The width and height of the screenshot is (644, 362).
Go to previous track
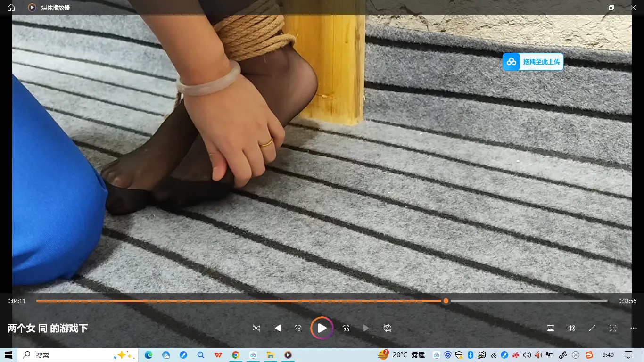point(277,328)
